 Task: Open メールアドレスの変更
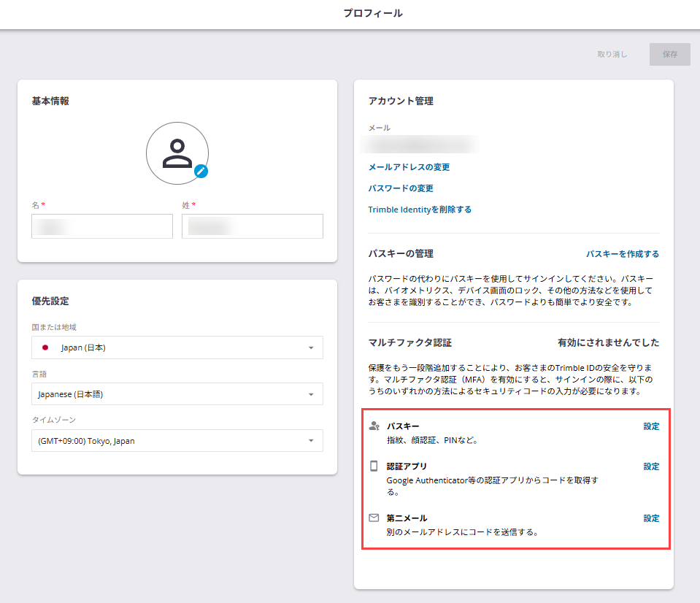coord(409,167)
